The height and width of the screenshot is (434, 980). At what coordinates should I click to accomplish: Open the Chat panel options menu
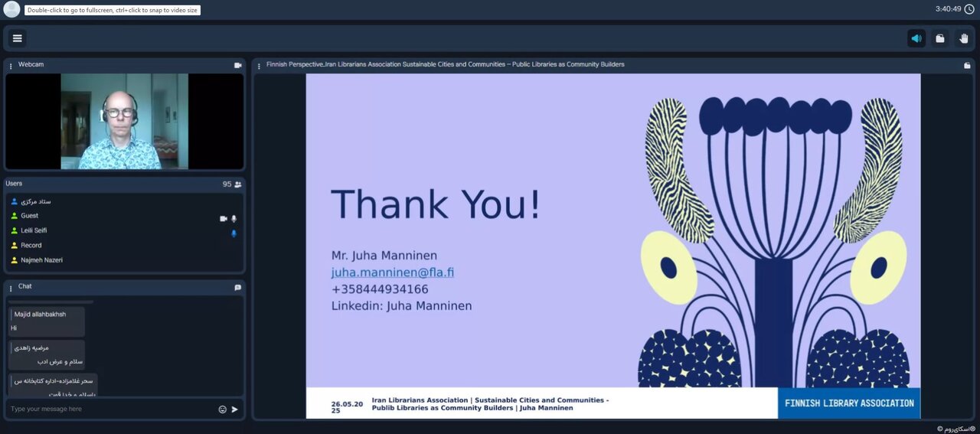coord(11,288)
